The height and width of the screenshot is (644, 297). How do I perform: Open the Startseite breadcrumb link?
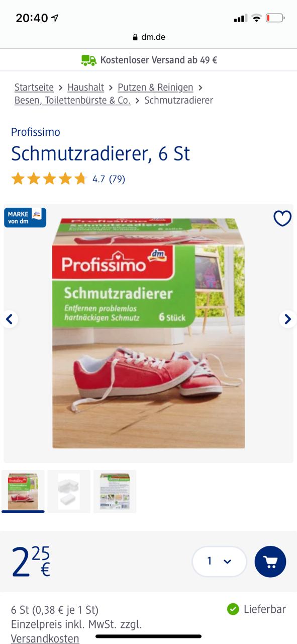(x=34, y=87)
